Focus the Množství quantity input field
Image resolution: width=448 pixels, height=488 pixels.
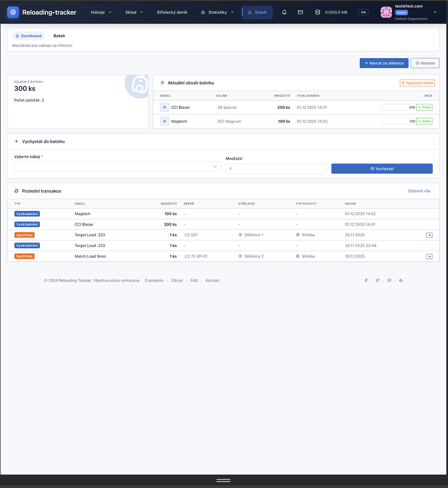click(x=276, y=169)
